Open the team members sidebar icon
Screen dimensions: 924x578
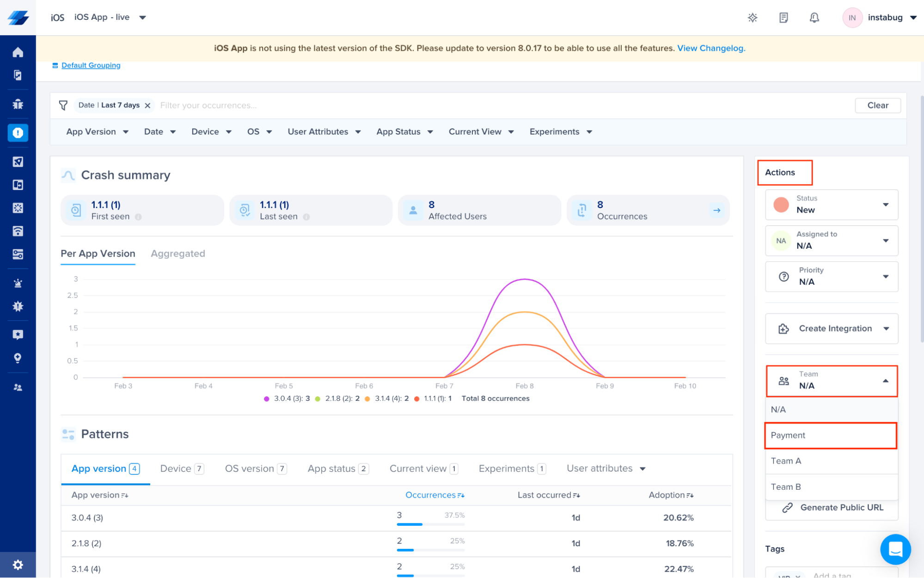[x=18, y=387]
